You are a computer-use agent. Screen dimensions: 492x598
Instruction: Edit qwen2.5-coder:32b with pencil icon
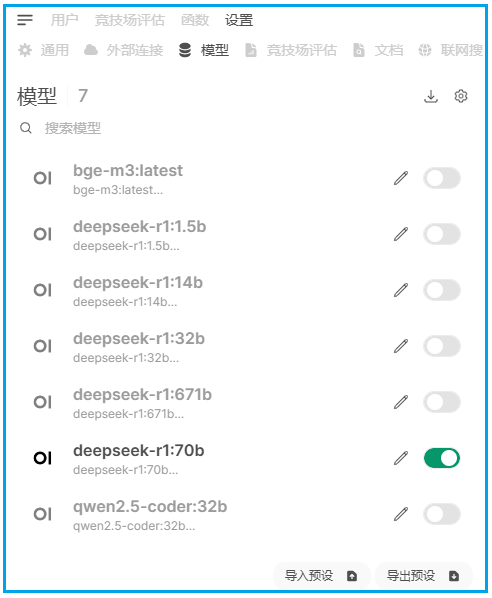(401, 514)
